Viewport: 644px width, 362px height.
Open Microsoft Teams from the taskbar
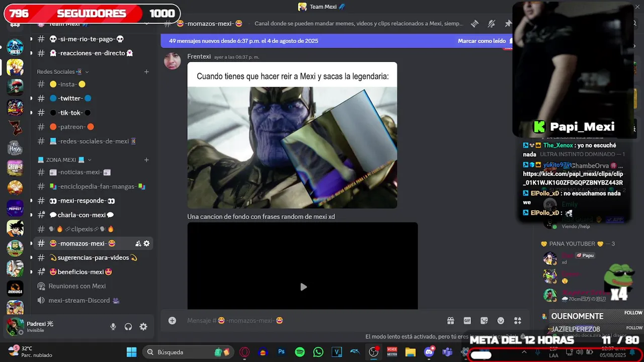tap(447, 352)
